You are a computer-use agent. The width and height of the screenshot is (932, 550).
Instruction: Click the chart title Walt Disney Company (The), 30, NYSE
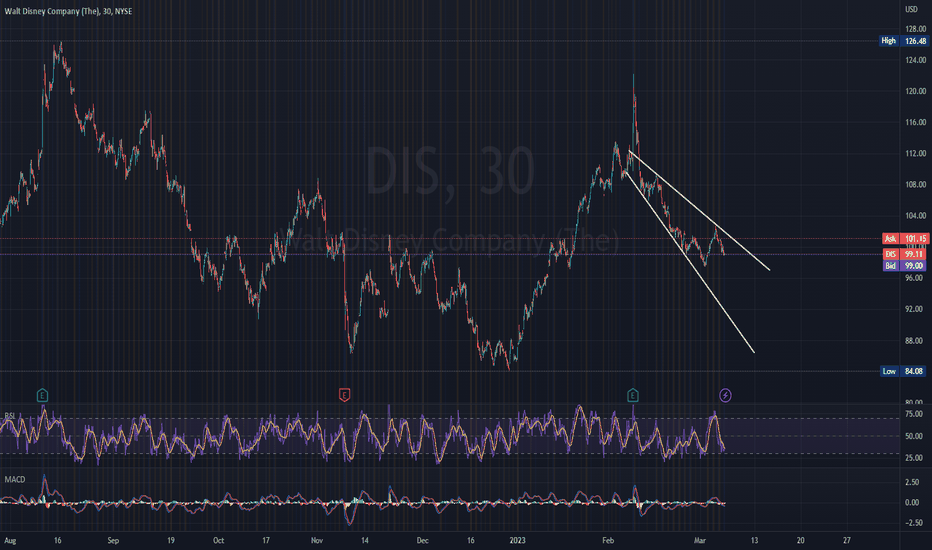coord(68,11)
